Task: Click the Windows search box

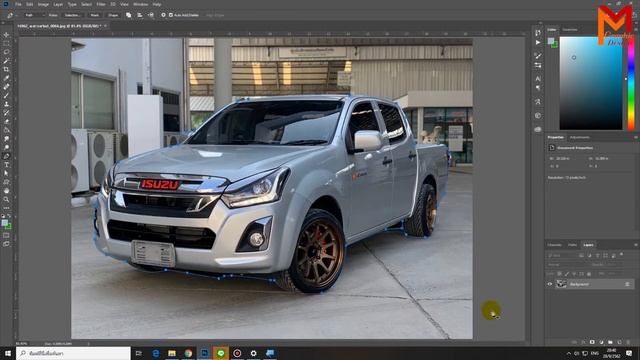Action: (73, 353)
